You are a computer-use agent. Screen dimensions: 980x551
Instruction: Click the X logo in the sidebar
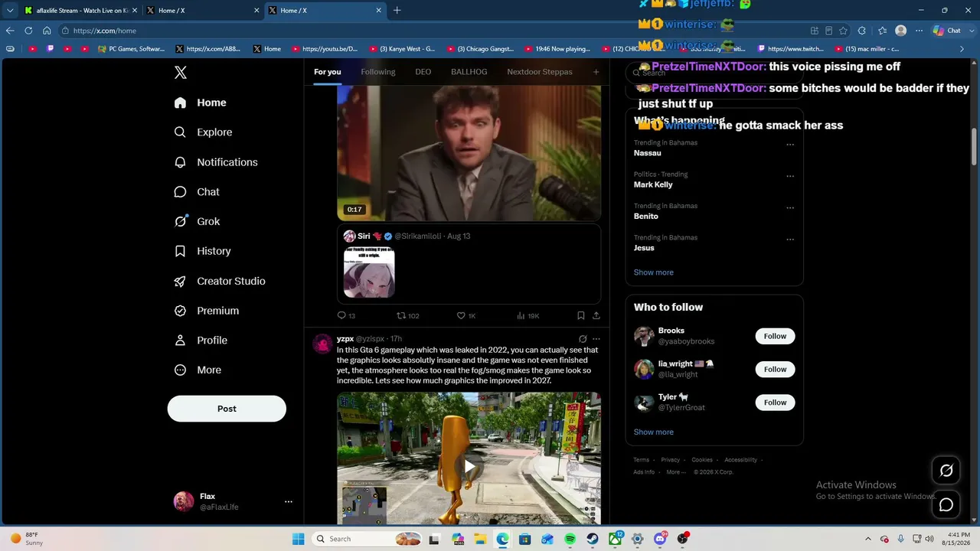181,73
